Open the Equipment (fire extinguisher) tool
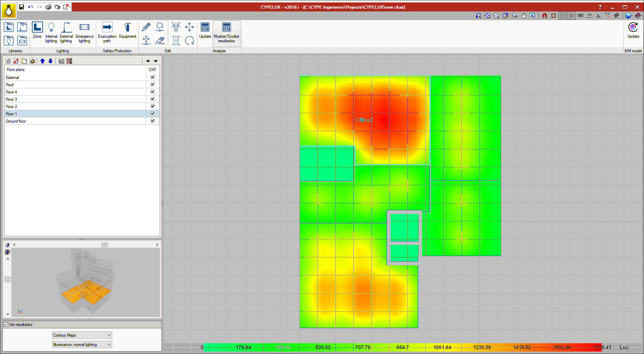 [x=127, y=30]
